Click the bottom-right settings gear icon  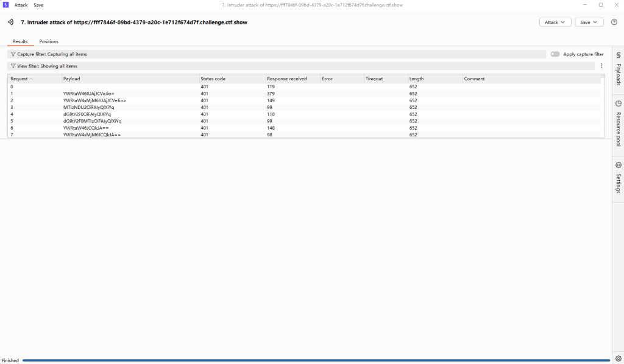pos(618,359)
